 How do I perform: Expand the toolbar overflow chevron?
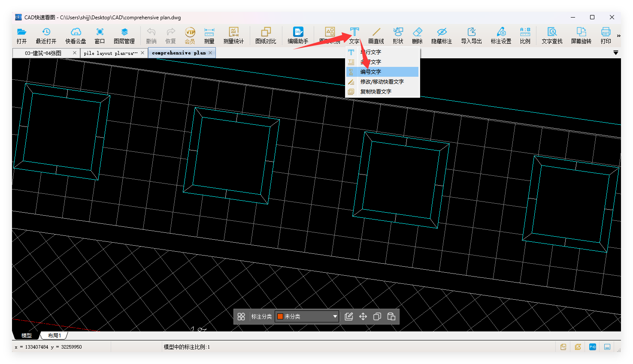click(x=618, y=36)
